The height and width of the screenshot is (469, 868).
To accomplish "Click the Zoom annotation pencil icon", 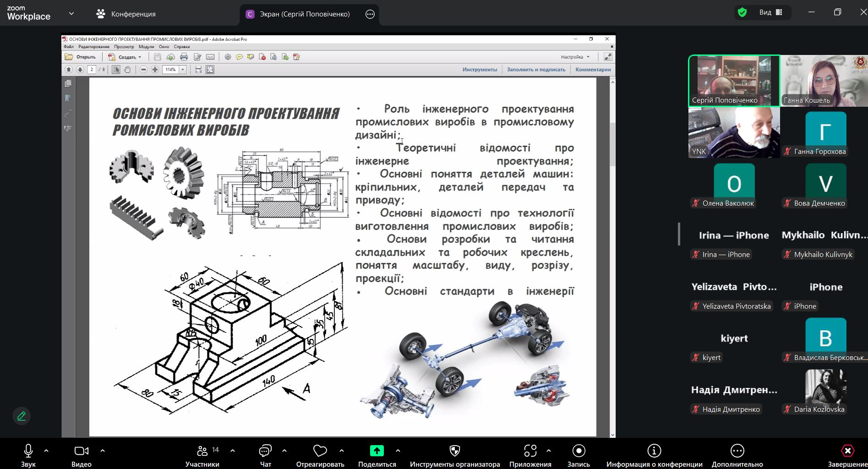I will [x=21, y=416].
